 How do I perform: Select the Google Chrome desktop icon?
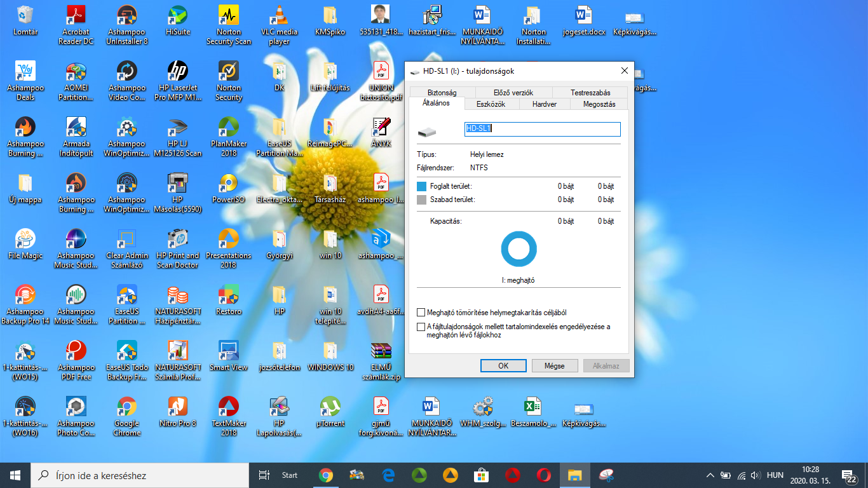[127, 417]
